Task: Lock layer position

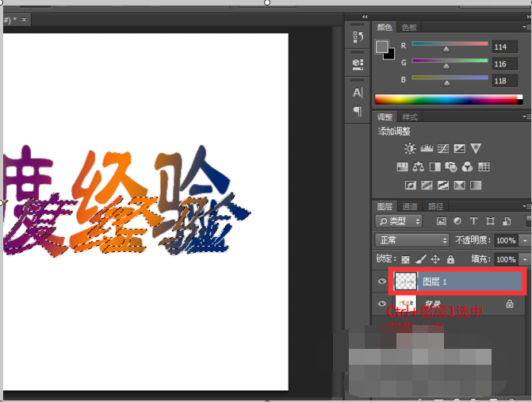Action: (435, 259)
